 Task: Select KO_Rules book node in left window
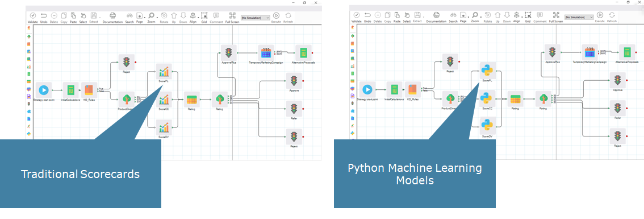89,90
